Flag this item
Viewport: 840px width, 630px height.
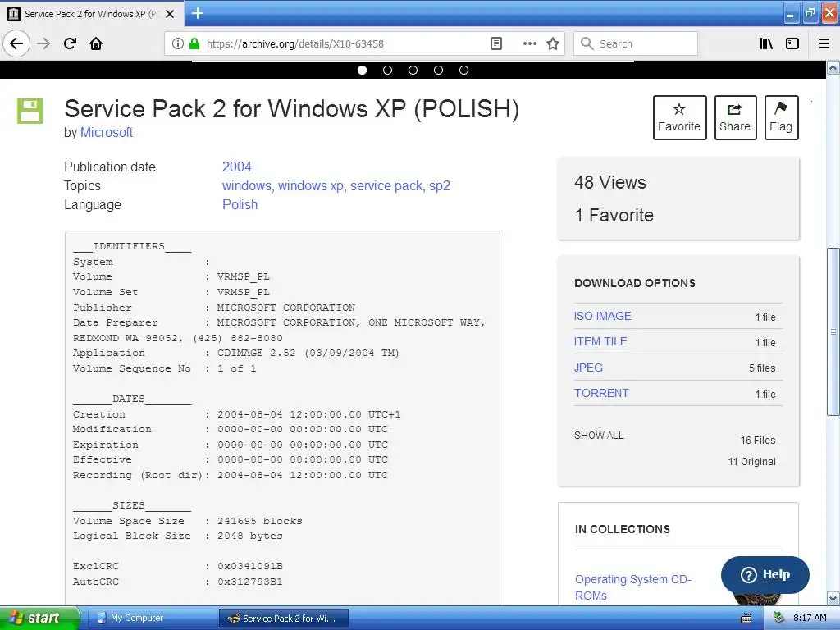tap(781, 117)
